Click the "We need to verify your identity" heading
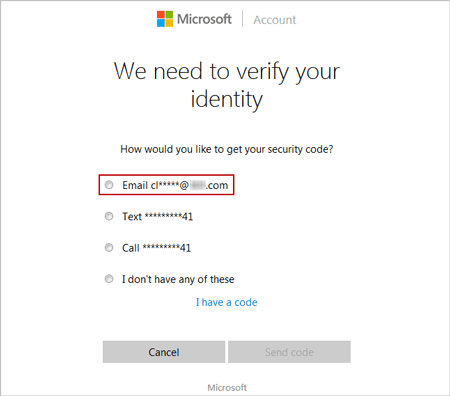Viewport: 450px width, 396px height. [x=227, y=85]
